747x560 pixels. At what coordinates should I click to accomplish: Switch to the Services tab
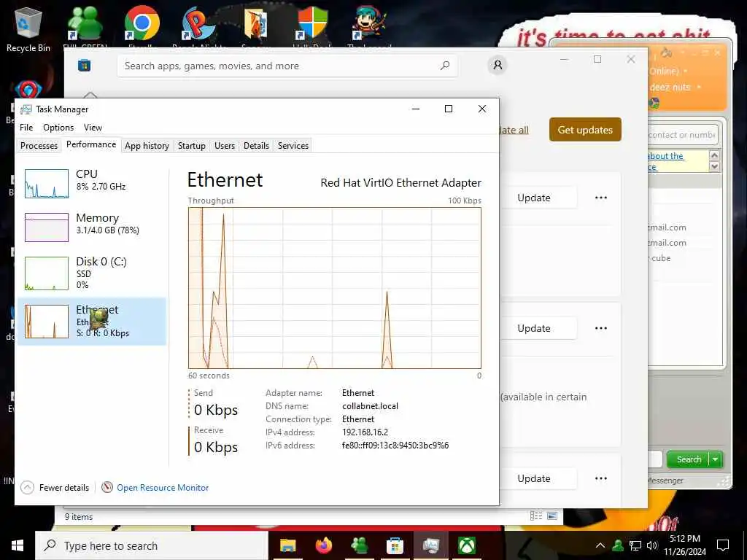293,146
